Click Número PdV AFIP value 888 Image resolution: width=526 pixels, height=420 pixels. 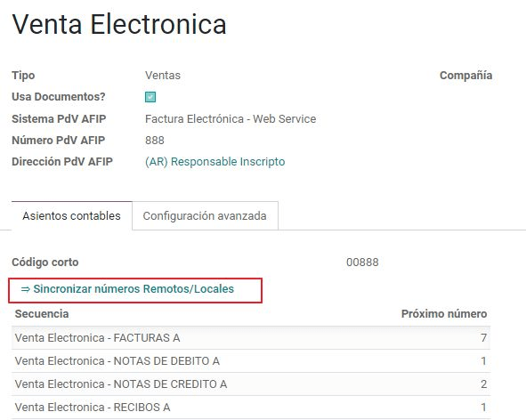pyautogui.click(x=155, y=141)
